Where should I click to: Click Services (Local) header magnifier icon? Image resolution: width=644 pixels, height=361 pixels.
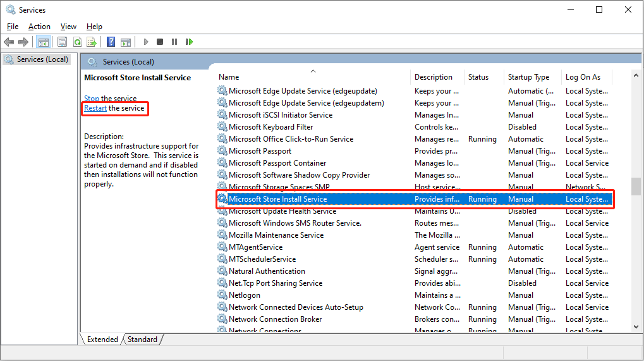tap(92, 61)
